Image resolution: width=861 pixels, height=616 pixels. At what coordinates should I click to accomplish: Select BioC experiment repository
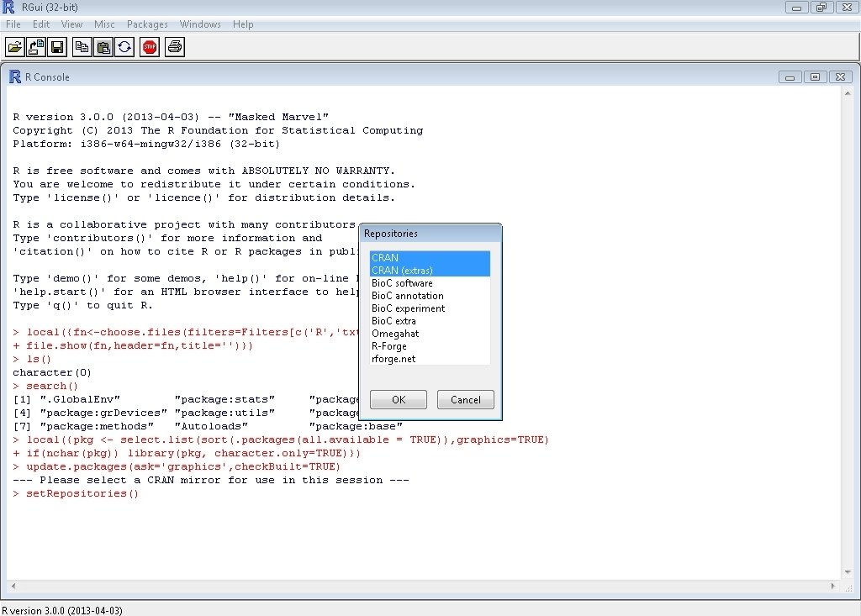click(430, 308)
